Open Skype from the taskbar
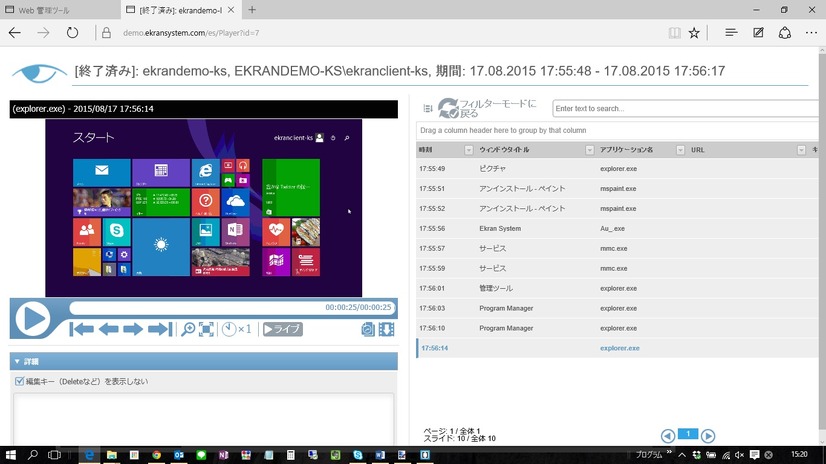Screen dimensions: 826x464 click(x=358, y=455)
